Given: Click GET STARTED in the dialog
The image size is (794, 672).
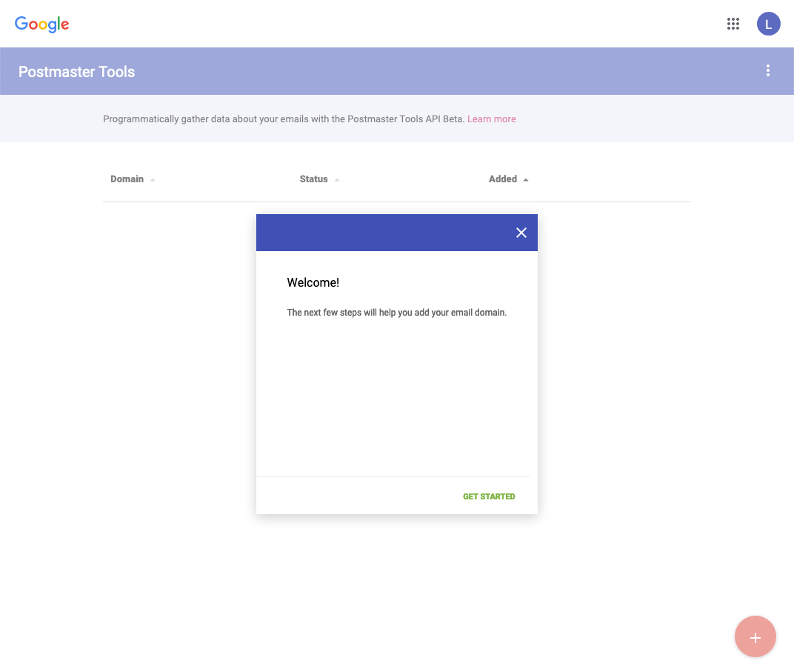Looking at the screenshot, I should click(x=489, y=496).
